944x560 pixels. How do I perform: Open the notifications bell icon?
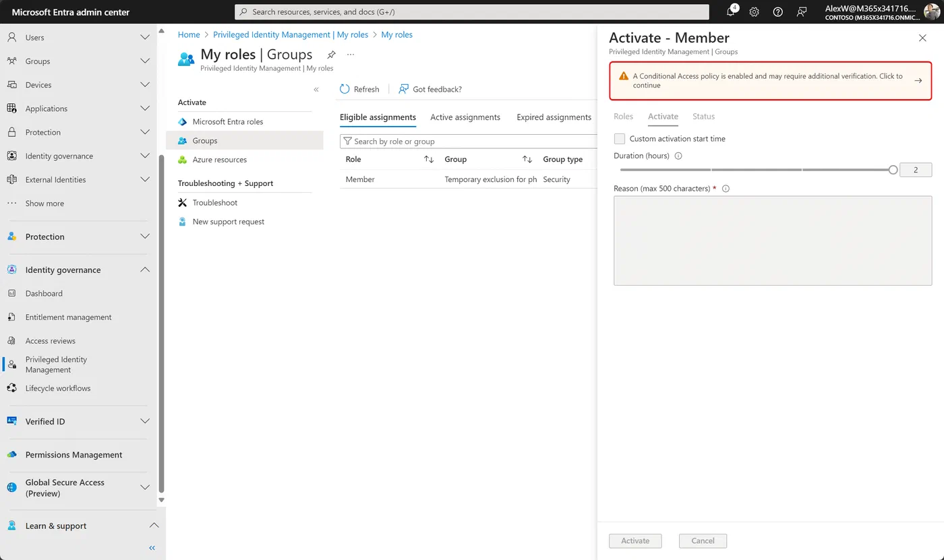[731, 12]
